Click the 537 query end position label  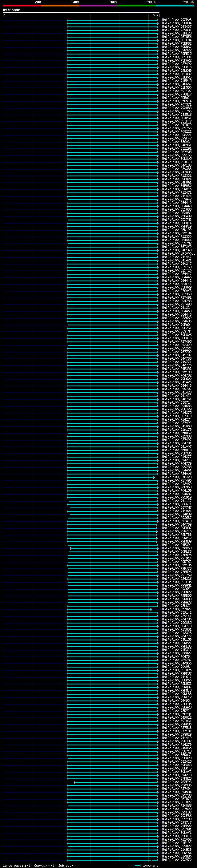tap(155, 15)
